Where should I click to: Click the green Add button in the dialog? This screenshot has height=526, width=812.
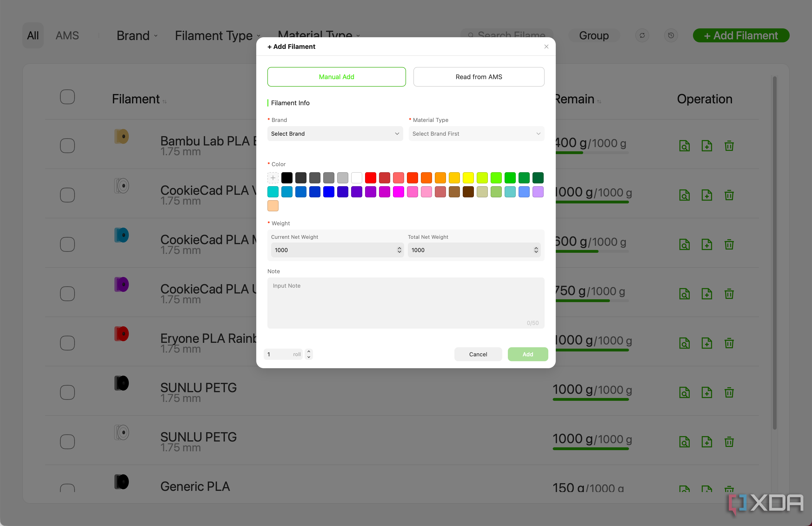pyautogui.click(x=528, y=354)
